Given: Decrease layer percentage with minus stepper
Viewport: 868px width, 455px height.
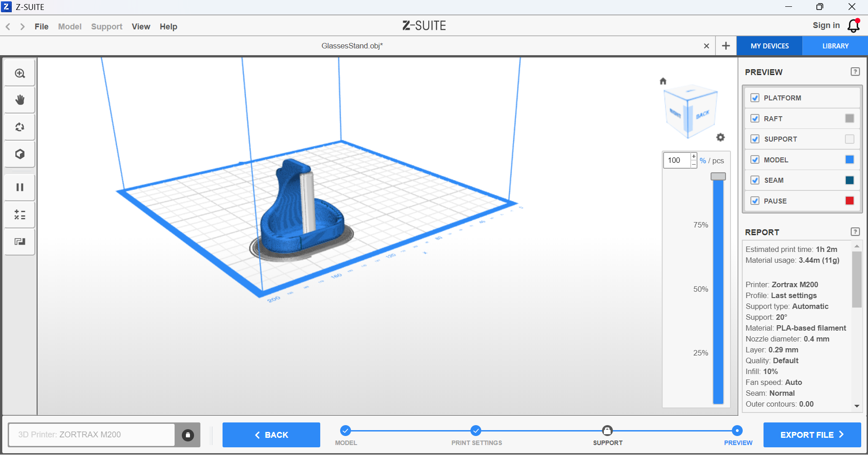Looking at the screenshot, I should pos(694,164).
